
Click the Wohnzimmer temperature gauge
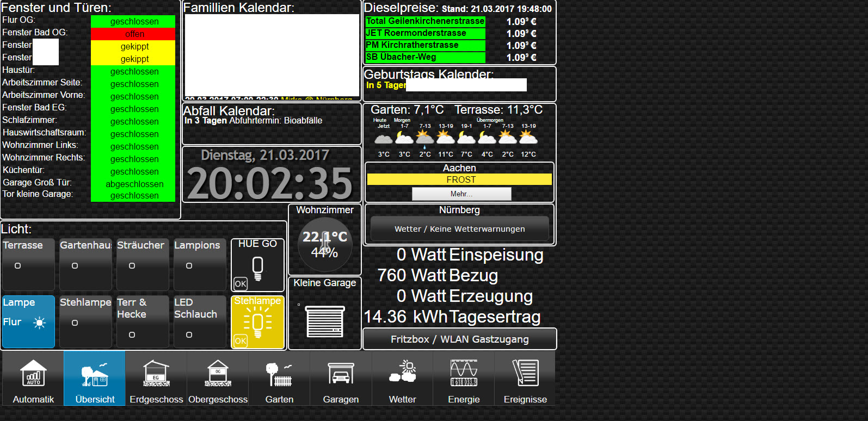[x=325, y=244]
